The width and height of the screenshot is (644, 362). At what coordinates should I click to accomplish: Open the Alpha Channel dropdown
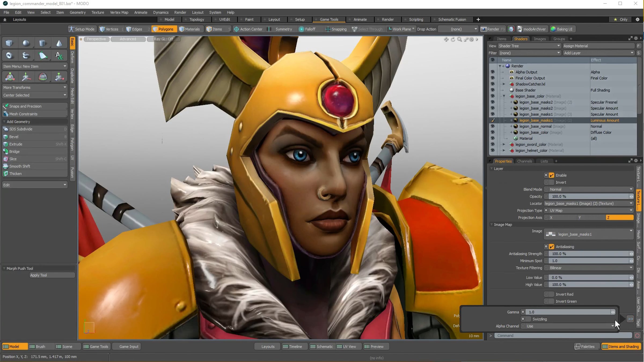coord(570,326)
